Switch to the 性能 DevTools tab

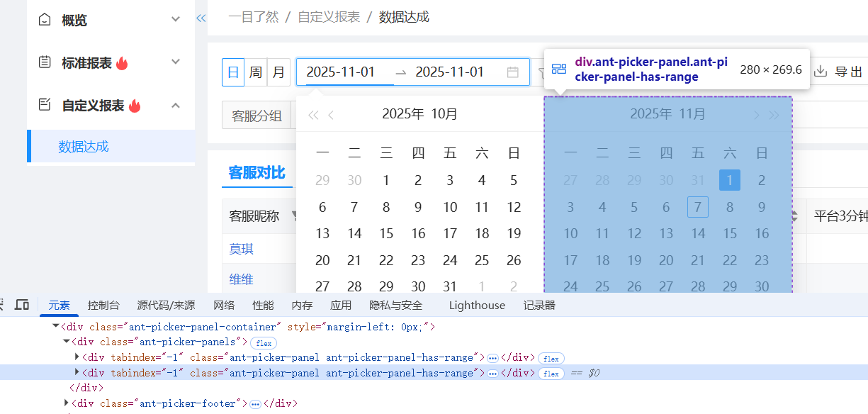pyautogui.click(x=263, y=306)
